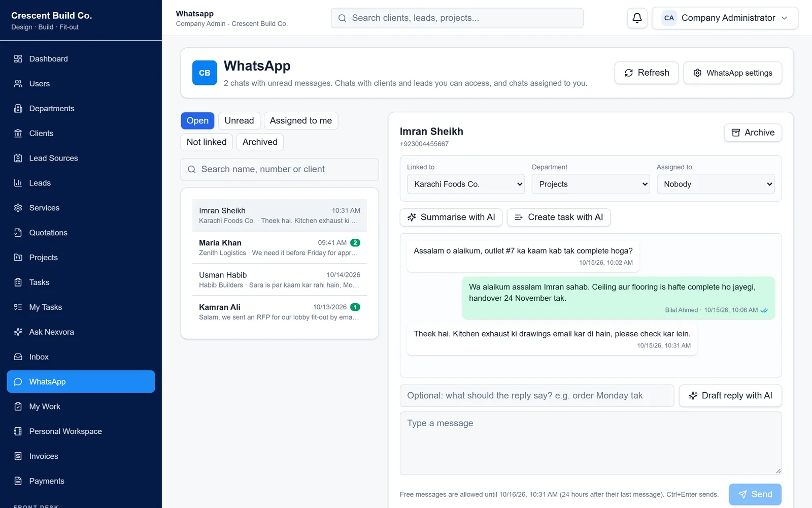Click the Users people icon in sidebar
812x508 pixels.
tap(18, 84)
